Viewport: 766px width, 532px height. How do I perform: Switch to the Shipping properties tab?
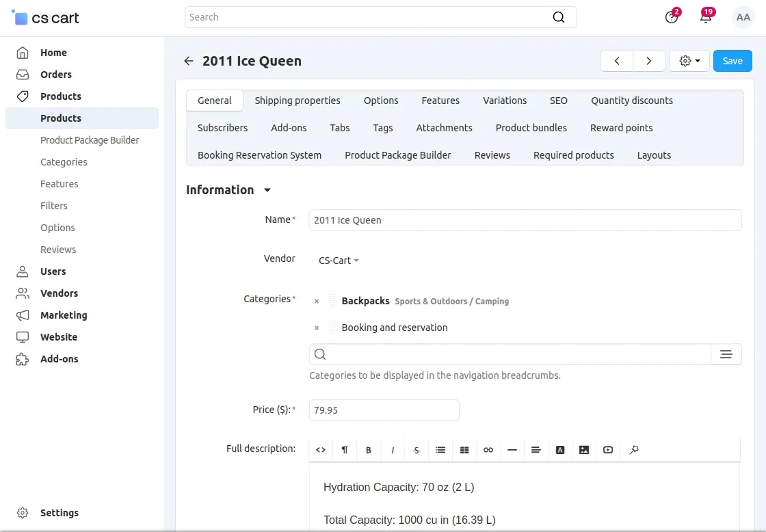(298, 101)
